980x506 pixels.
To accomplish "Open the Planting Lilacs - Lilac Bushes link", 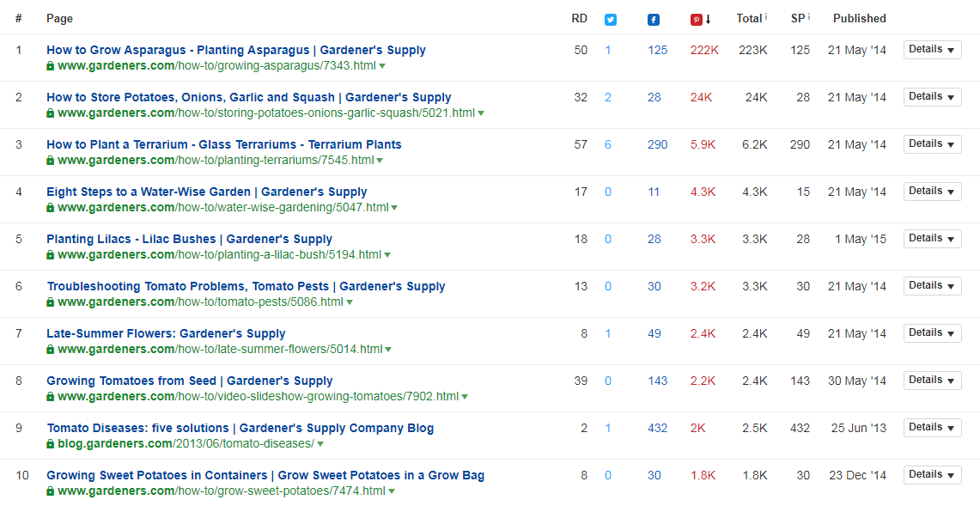I will pyautogui.click(x=189, y=239).
